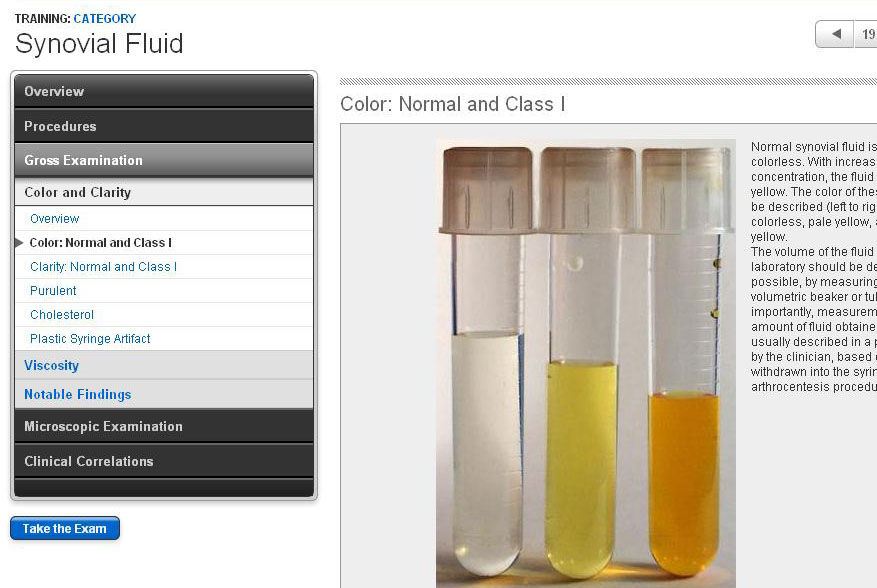Click the current-page arrow marker in sidebar
The width and height of the screenshot is (877, 588).
coord(19,243)
